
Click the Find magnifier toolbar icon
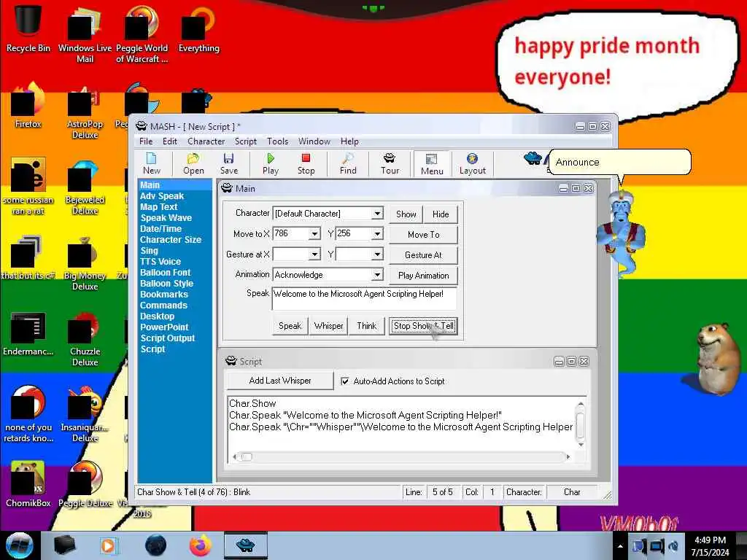point(348,164)
